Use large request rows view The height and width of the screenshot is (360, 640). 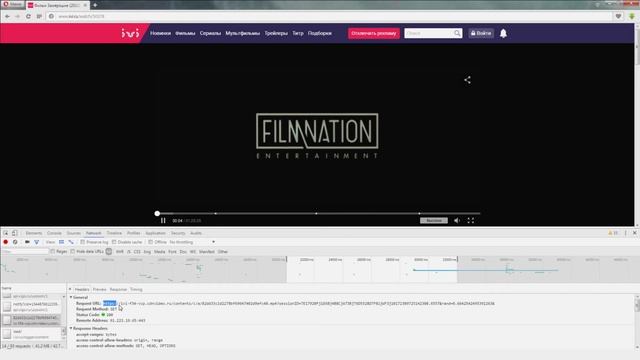pos(62,242)
